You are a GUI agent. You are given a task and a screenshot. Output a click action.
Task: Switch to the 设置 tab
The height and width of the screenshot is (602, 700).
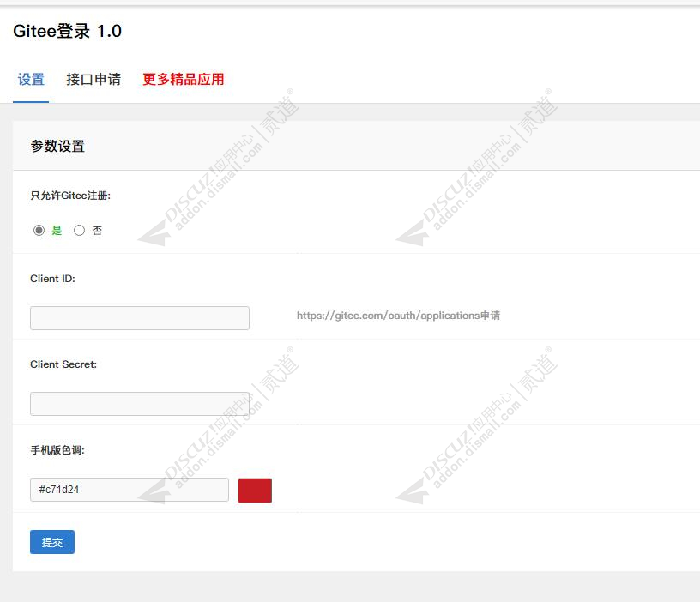[31, 80]
